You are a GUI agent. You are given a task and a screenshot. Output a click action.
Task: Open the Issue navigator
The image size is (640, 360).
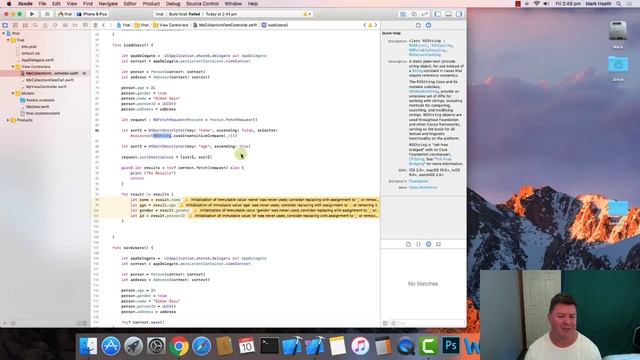click(45, 25)
